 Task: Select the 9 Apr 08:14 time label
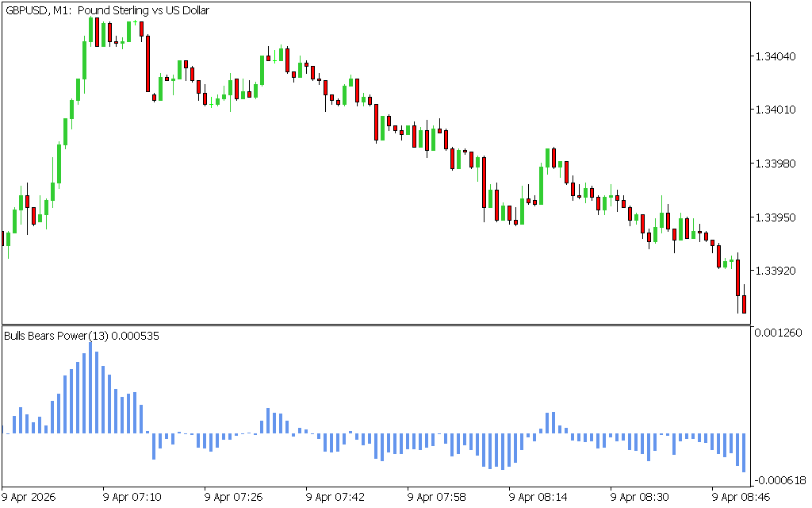[538, 497]
